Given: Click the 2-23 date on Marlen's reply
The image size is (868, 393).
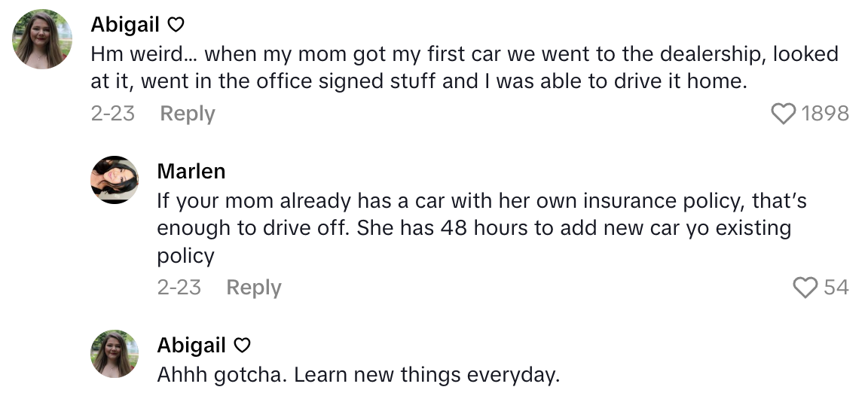Looking at the screenshot, I should point(179,287).
